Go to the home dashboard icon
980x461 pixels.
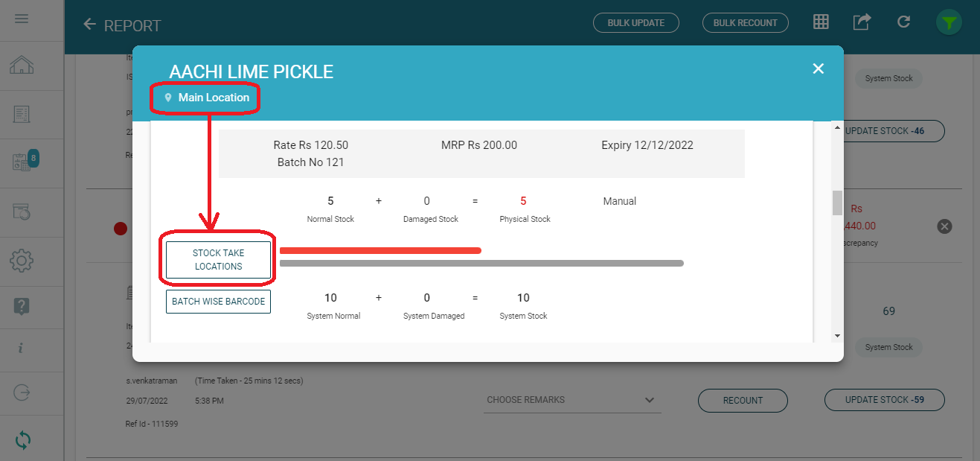(x=22, y=66)
